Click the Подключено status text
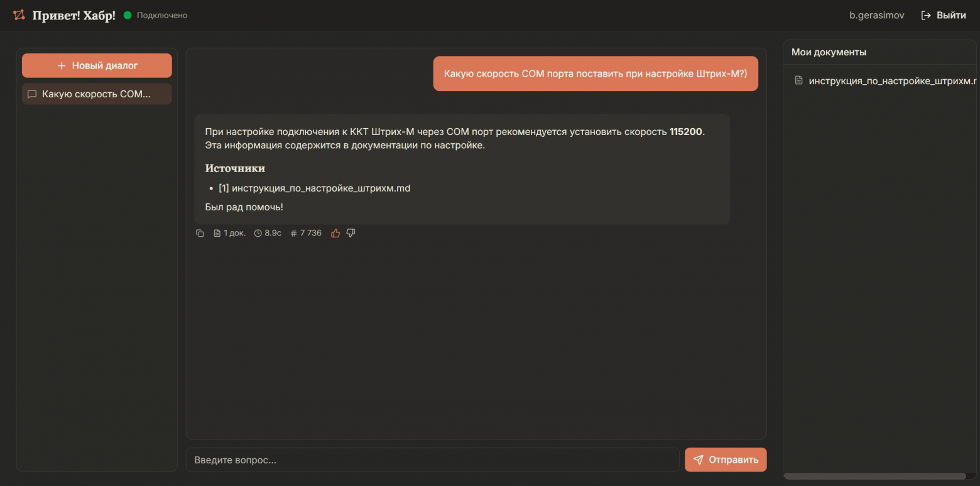 click(x=162, y=15)
